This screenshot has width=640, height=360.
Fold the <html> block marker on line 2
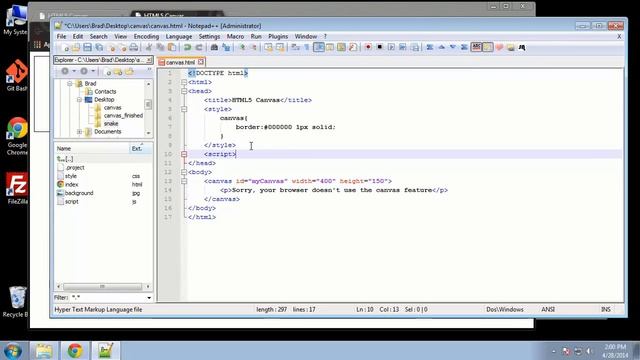click(x=184, y=82)
